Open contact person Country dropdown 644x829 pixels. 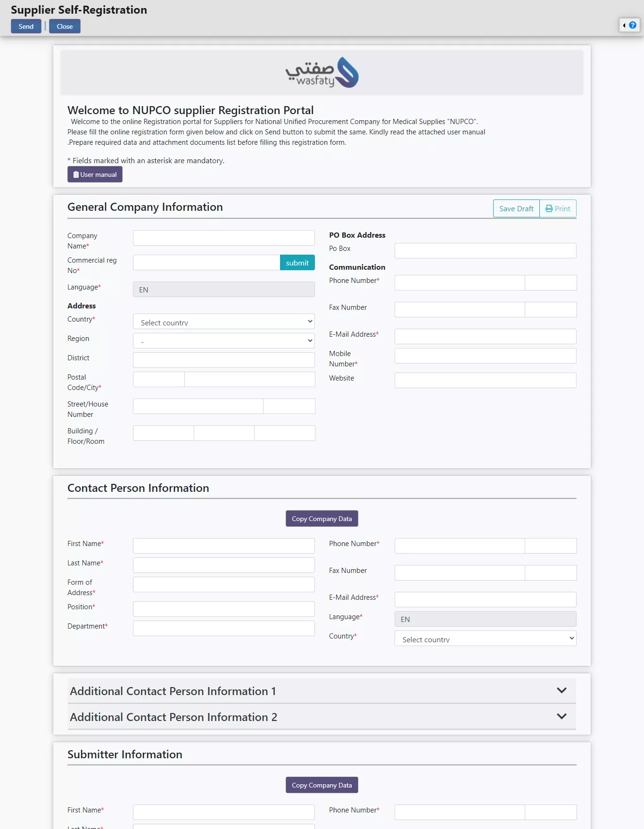tap(485, 638)
